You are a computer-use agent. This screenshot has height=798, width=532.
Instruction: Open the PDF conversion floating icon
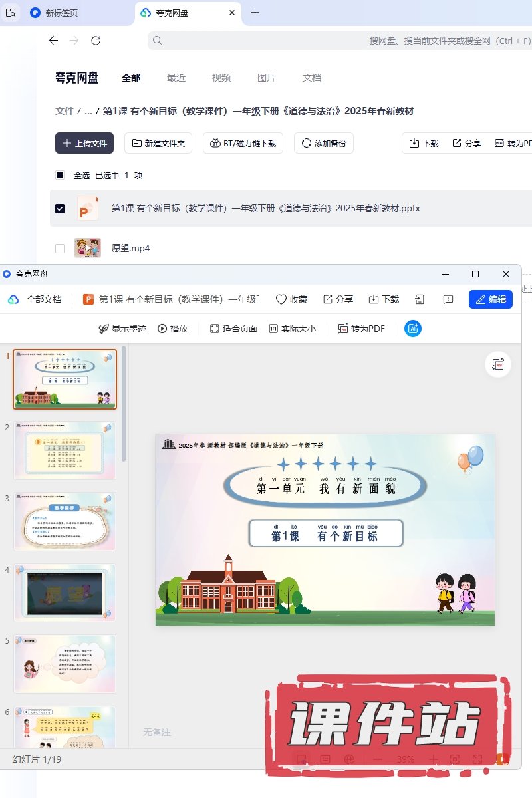coord(498,364)
